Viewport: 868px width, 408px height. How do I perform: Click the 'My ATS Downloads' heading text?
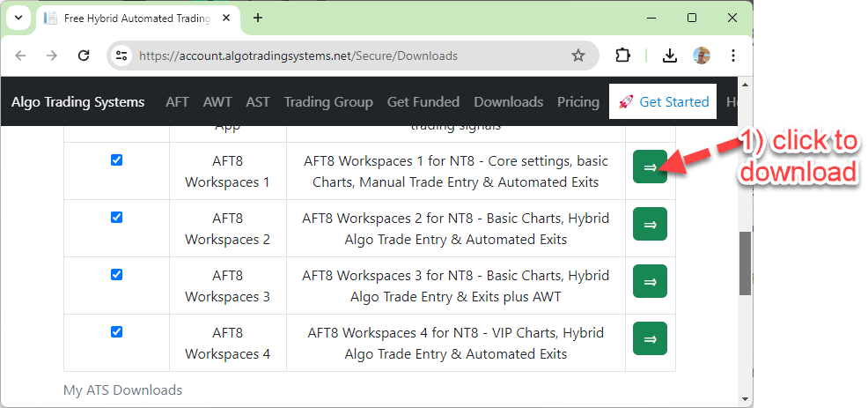point(123,390)
